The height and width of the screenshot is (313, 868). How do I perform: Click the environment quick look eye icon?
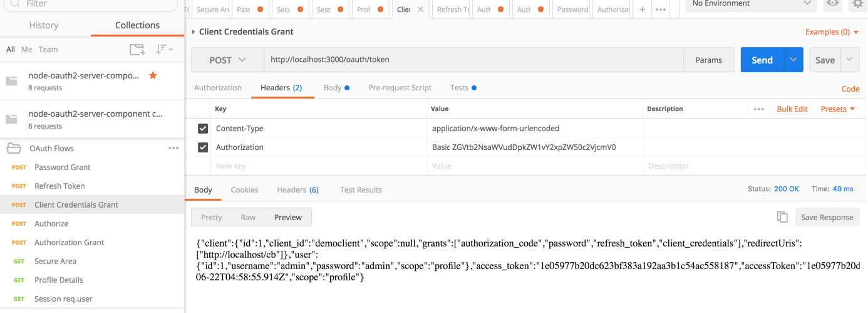(x=832, y=4)
